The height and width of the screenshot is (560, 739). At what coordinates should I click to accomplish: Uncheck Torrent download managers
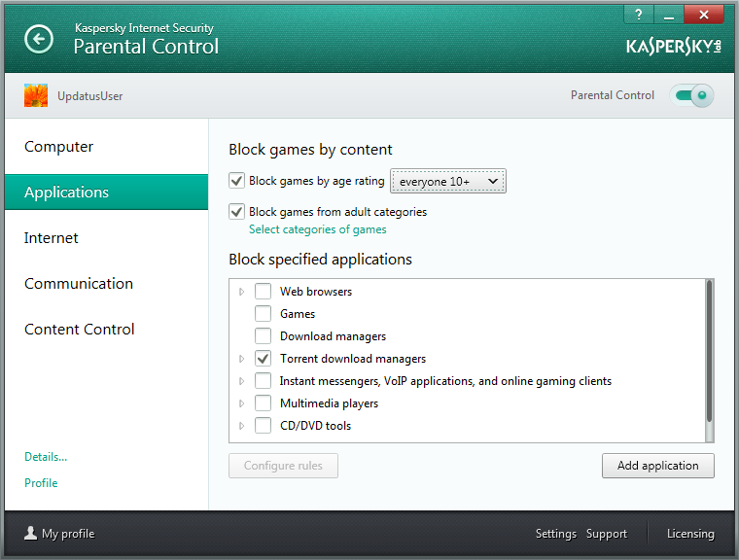coord(263,358)
